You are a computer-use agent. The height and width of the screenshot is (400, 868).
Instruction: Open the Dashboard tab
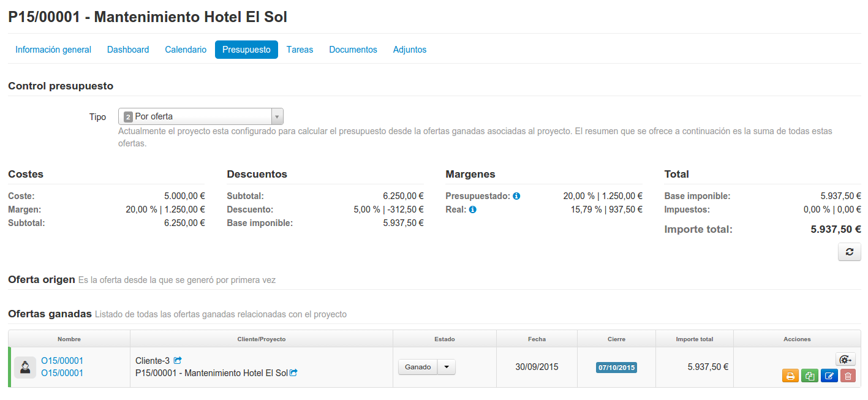click(x=128, y=50)
